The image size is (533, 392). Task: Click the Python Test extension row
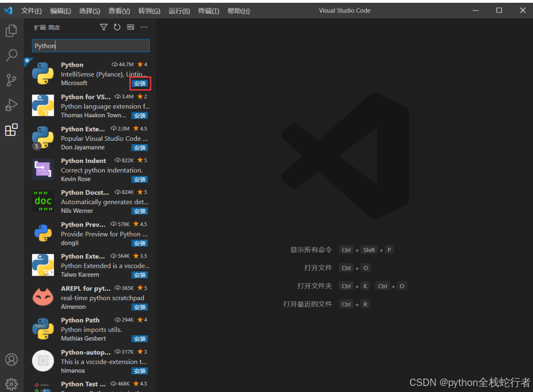click(x=90, y=386)
